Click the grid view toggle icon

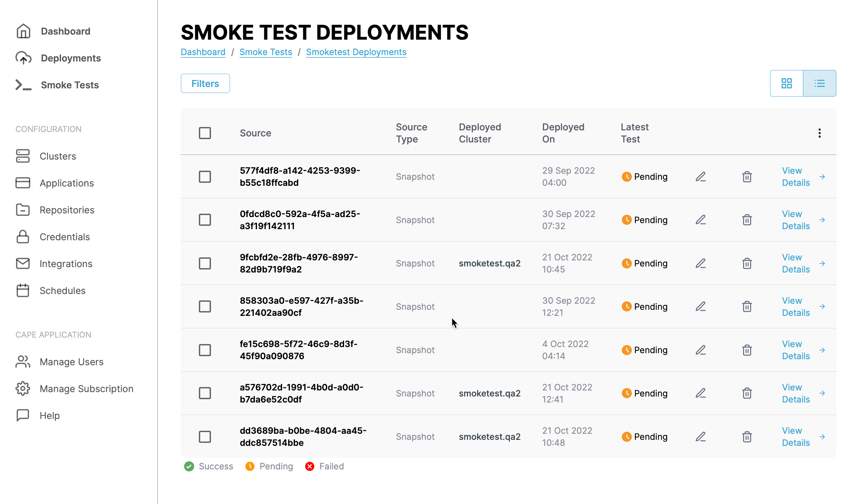click(787, 83)
